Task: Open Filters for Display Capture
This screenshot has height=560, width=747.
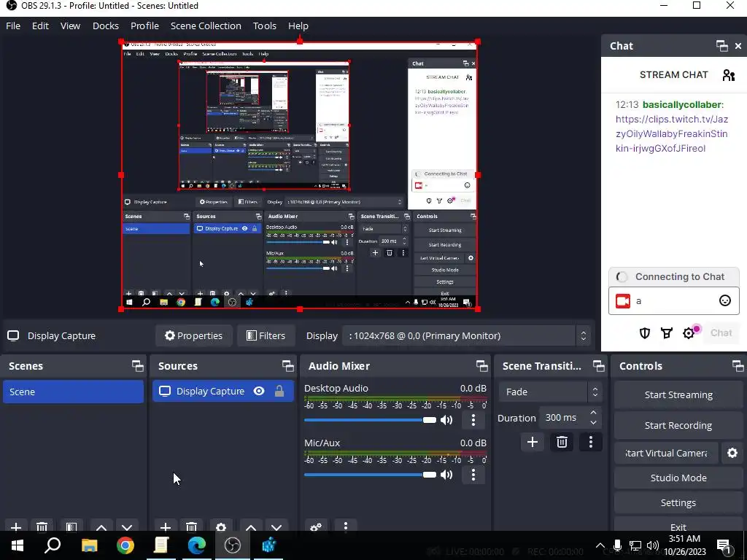Action: tap(266, 335)
